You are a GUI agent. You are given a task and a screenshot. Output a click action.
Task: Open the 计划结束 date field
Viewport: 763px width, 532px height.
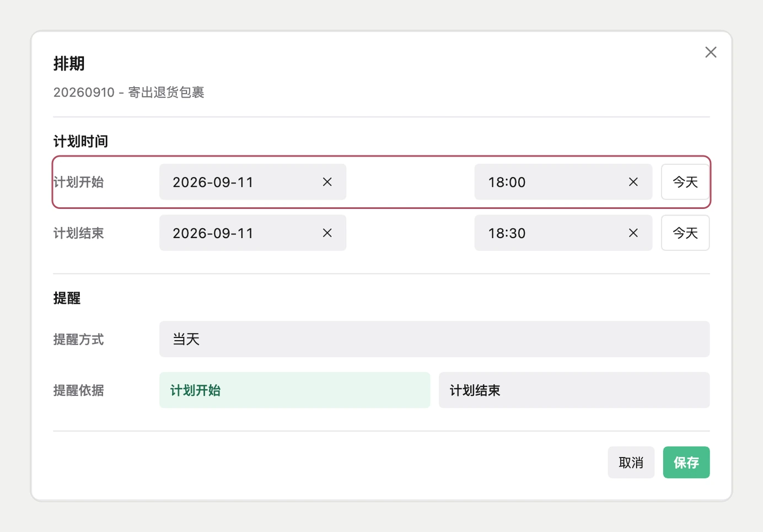tap(252, 233)
